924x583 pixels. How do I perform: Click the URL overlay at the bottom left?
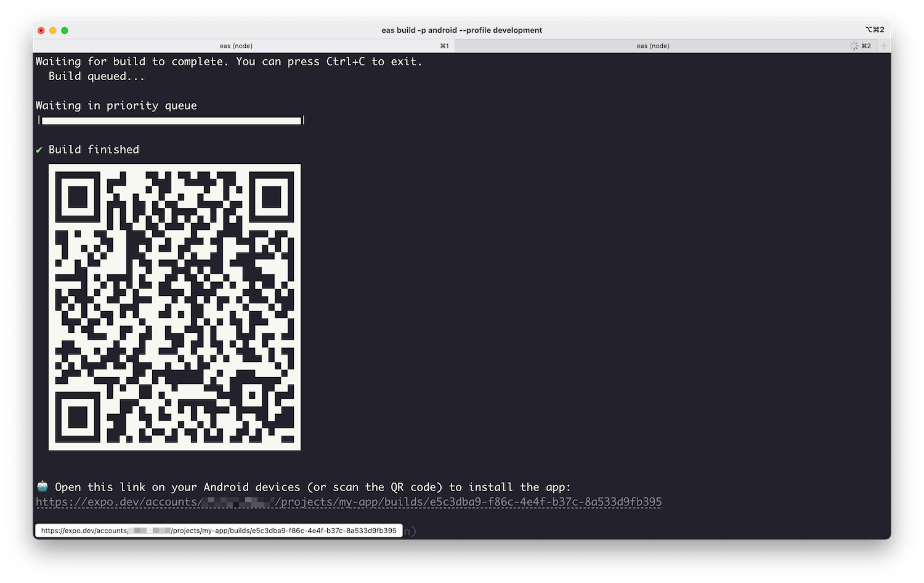218,530
